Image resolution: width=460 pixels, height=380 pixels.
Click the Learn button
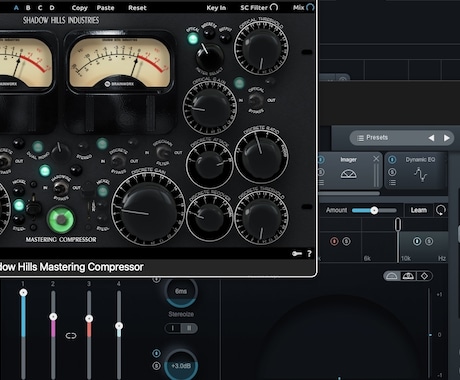(x=418, y=210)
